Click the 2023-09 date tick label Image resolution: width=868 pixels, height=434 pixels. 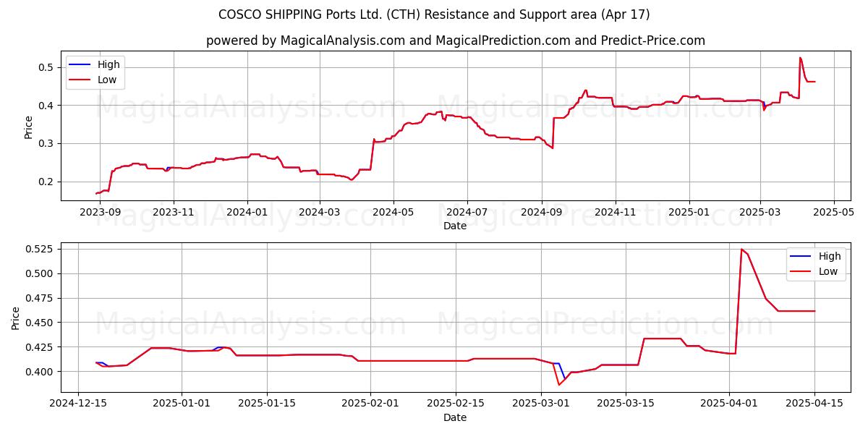(100, 212)
